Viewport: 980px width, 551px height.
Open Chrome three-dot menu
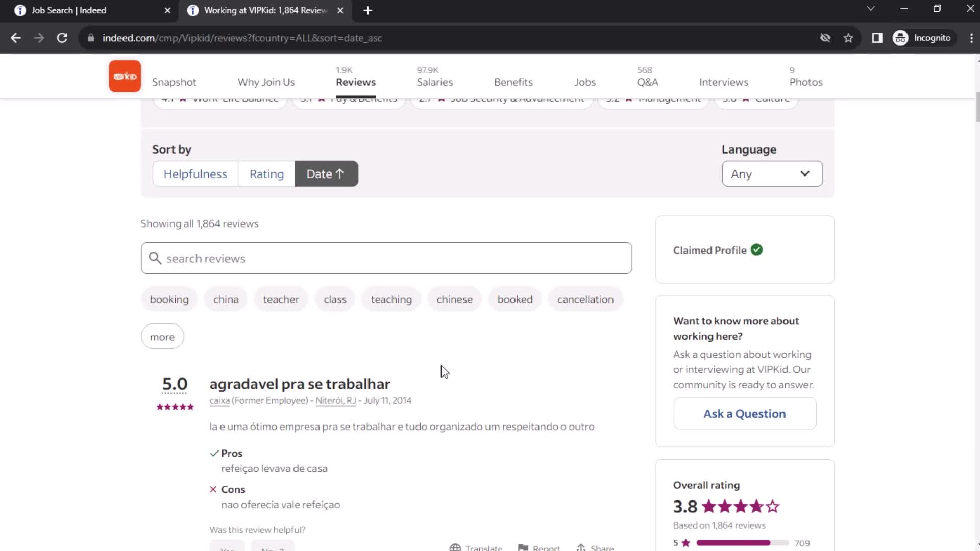click(971, 38)
